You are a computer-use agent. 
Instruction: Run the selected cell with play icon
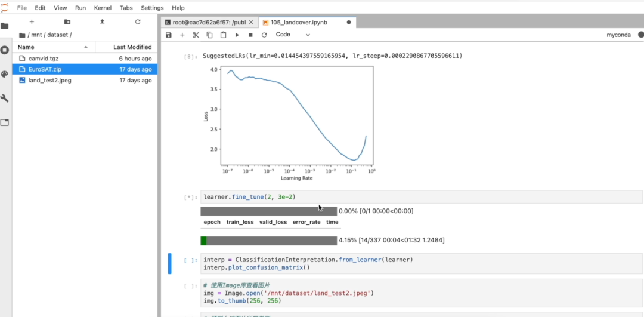[237, 35]
